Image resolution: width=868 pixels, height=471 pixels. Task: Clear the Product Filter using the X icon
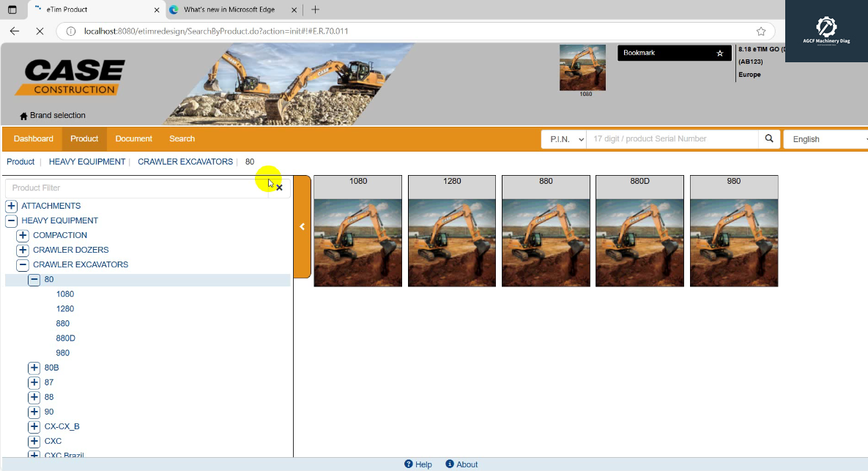(x=279, y=188)
